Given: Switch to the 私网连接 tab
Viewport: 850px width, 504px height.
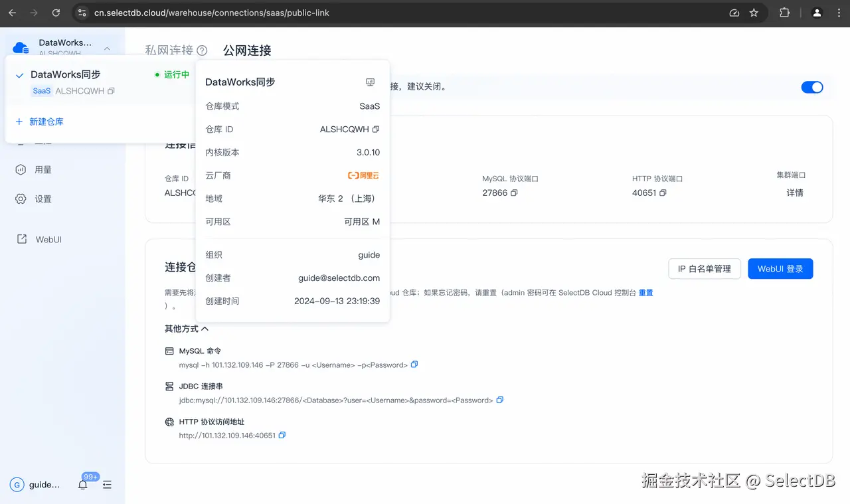Looking at the screenshot, I should pos(171,50).
